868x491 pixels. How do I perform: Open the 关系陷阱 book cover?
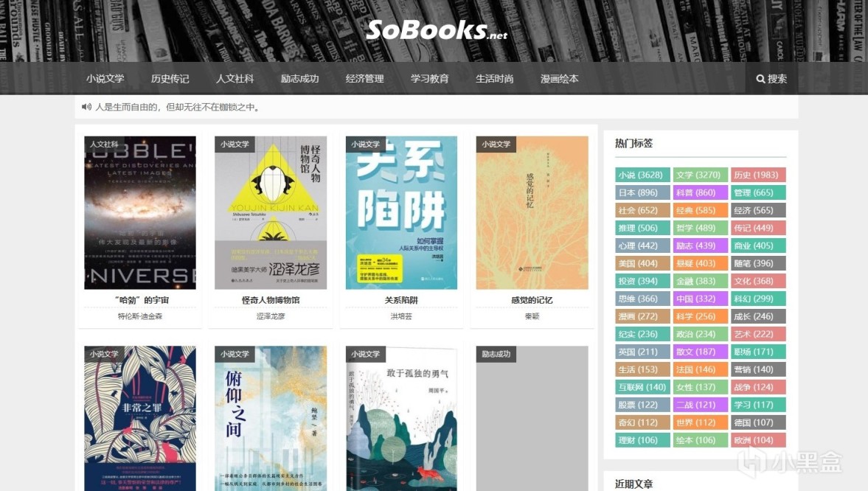401,212
